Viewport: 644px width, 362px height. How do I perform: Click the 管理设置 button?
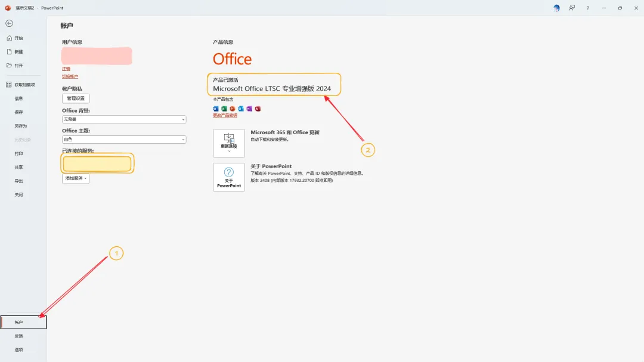(76, 98)
